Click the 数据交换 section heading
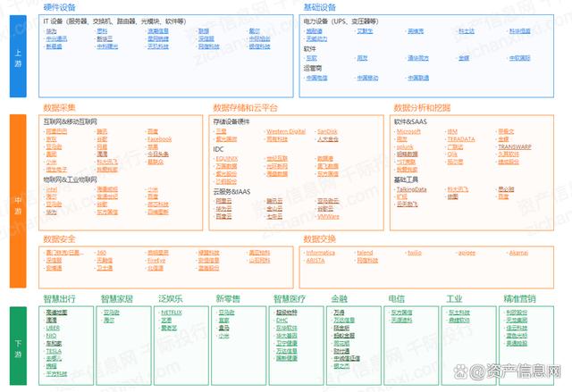This screenshot has height=392, width=572. (x=319, y=239)
